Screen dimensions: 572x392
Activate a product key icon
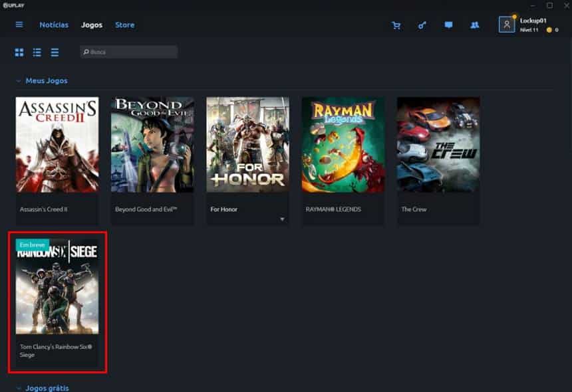click(x=422, y=25)
